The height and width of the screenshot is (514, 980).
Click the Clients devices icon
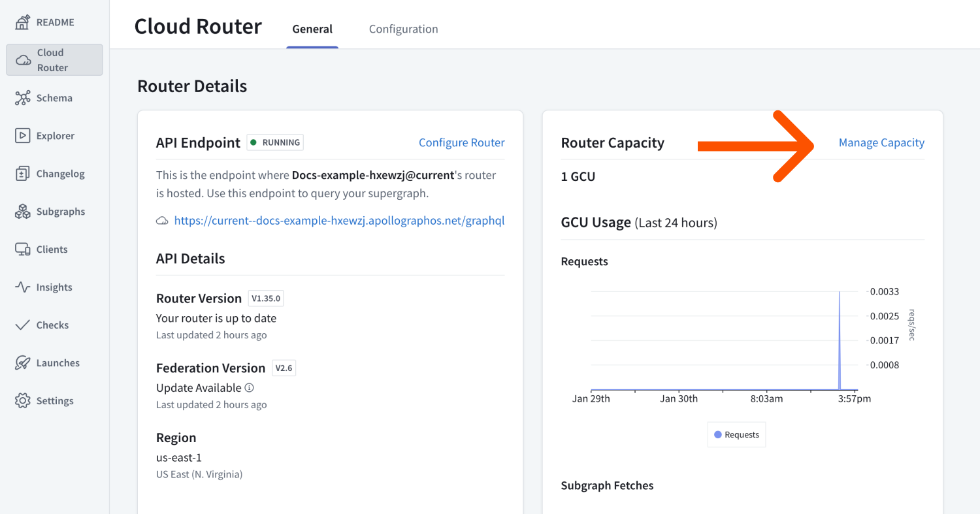pos(23,249)
